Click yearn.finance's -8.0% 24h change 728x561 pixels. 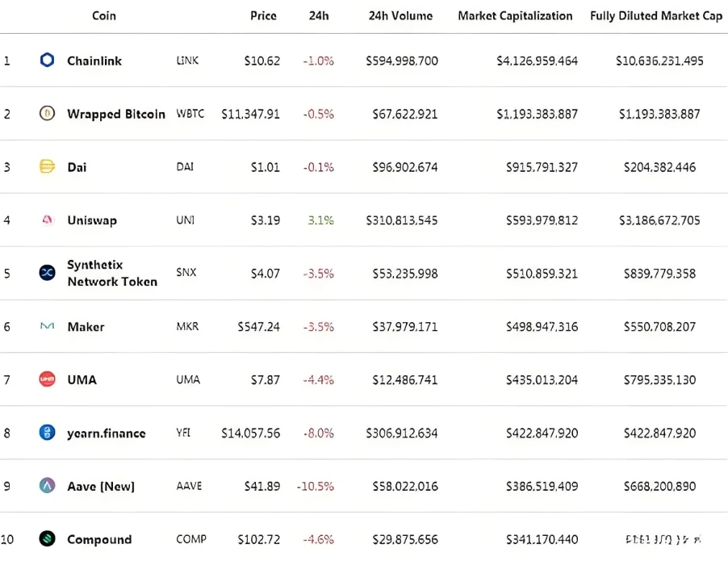click(x=319, y=433)
